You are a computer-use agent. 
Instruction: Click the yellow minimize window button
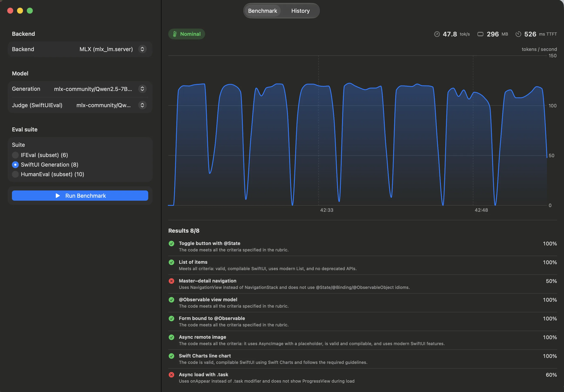pos(20,11)
